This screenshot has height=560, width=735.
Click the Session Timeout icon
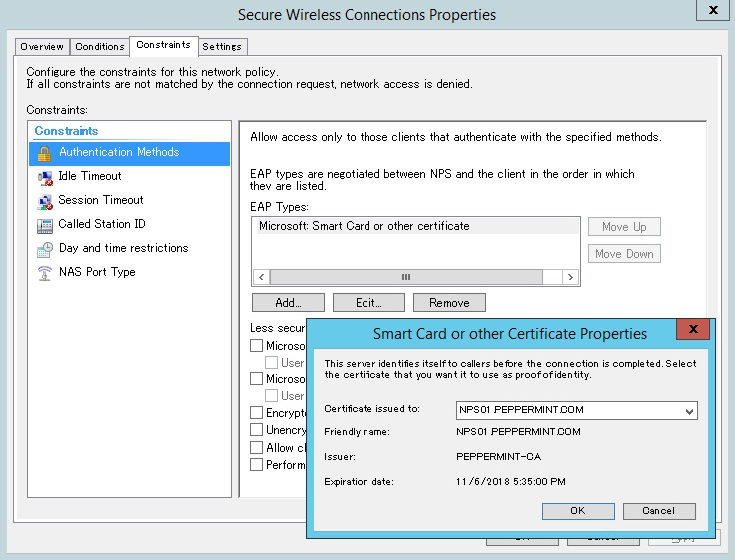(43, 201)
